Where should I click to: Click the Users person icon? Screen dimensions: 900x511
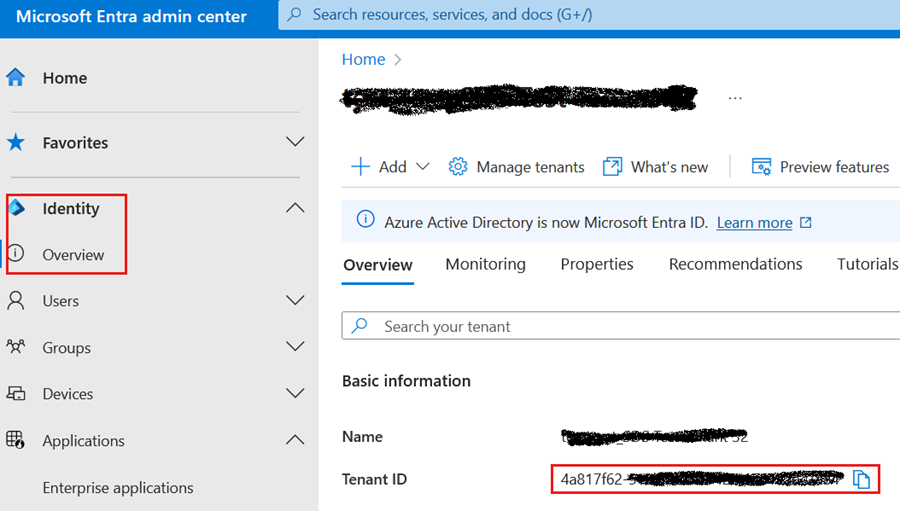(15, 301)
